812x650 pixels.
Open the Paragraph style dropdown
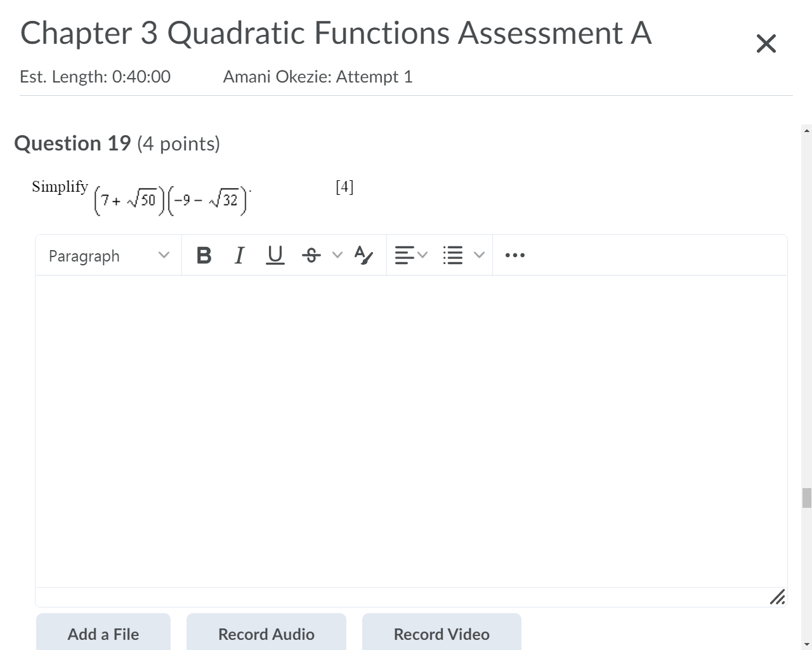click(108, 255)
